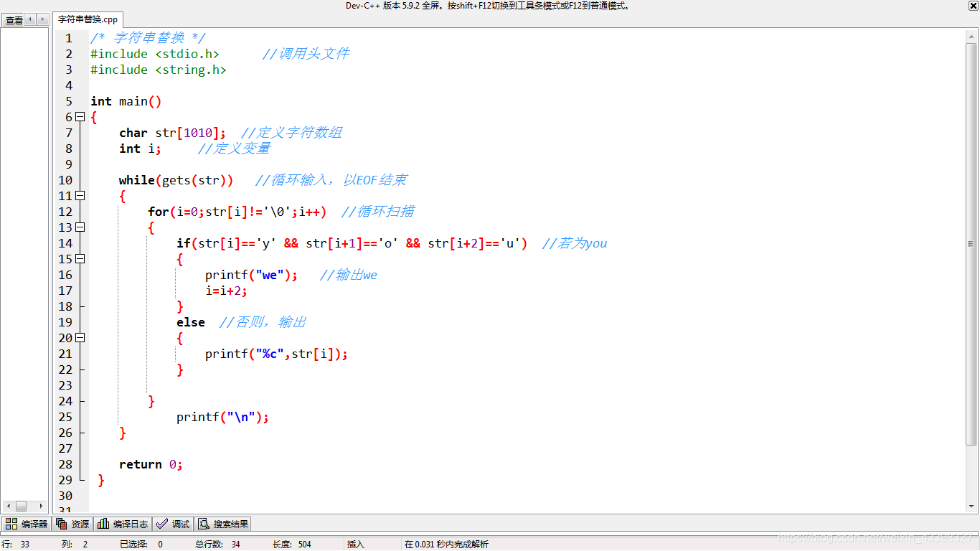
Task: Close full-screen mode with top-right X
Action: tap(974, 6)
